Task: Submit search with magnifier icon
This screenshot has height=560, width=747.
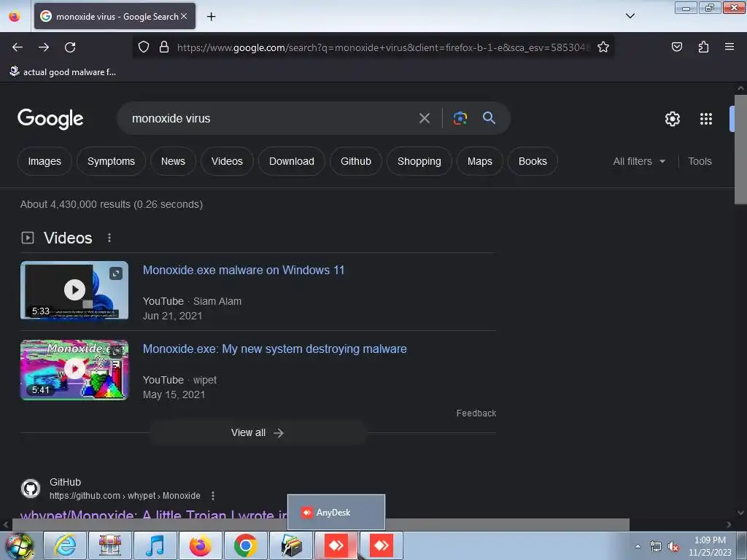Action: point(489,117)
